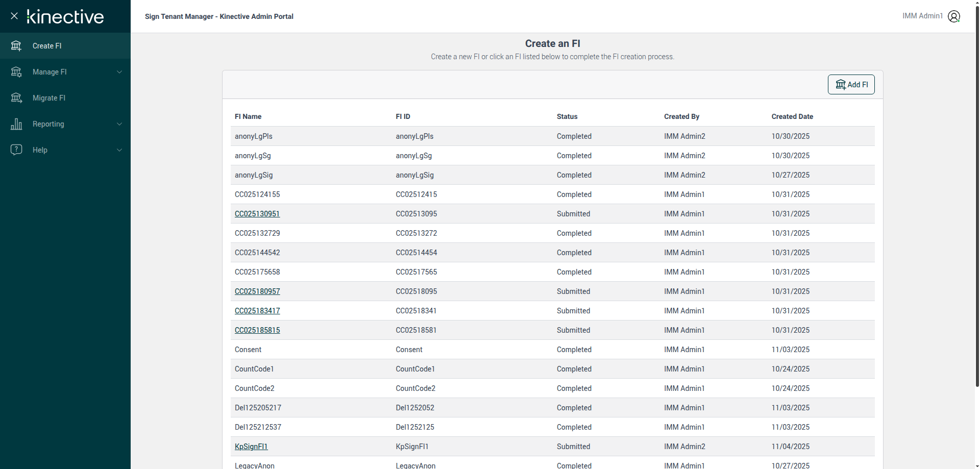Open the user profile avatar icon

tap(953, 16)
